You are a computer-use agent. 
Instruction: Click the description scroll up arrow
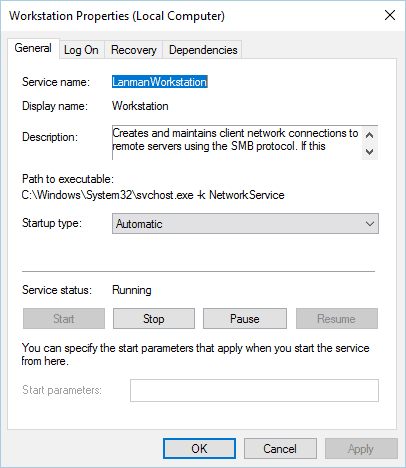click(x=369, y=135)
